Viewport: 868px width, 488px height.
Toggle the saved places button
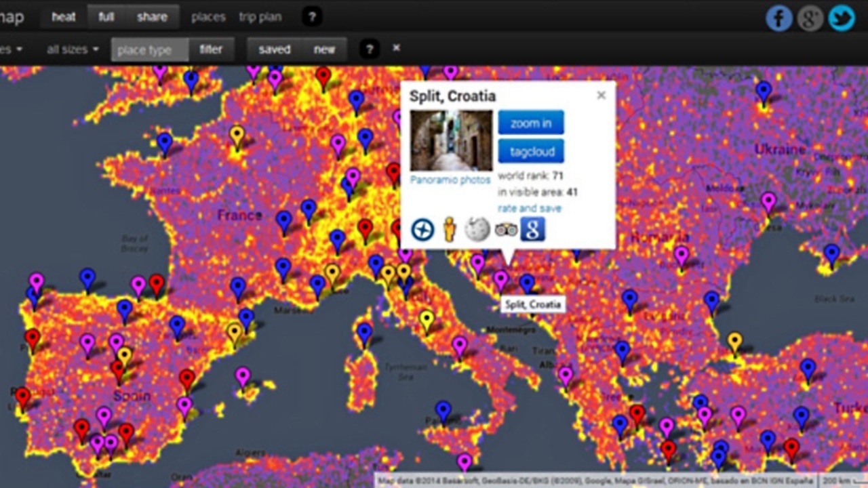click(x=275, y=49)
